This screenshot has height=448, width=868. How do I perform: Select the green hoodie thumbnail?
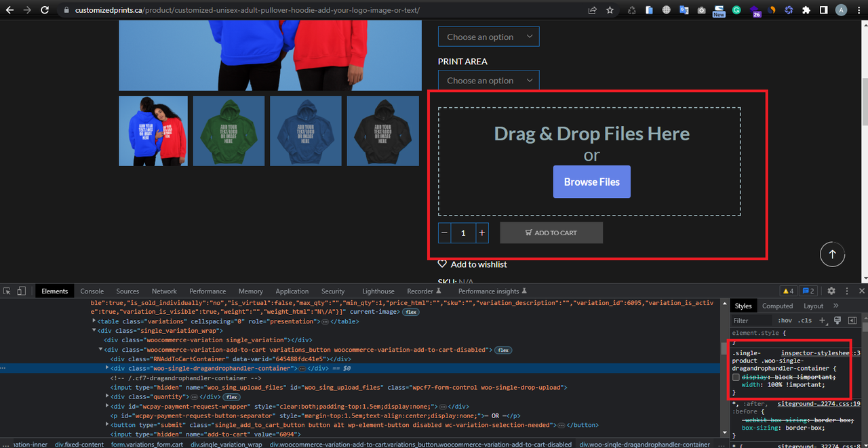click(229, 131)
